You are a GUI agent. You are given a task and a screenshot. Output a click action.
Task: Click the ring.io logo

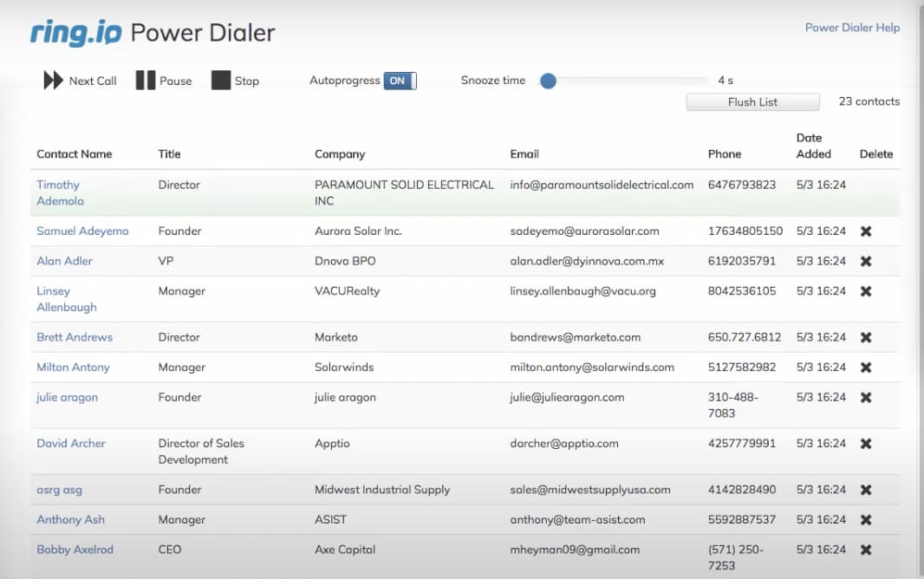click(x=74, y=33)
